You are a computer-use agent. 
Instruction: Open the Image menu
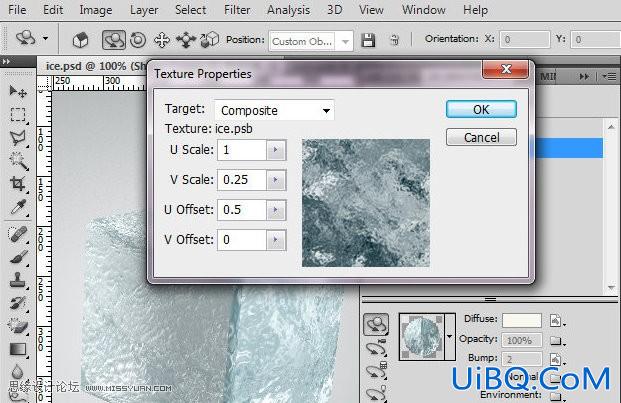pos(95,10)
